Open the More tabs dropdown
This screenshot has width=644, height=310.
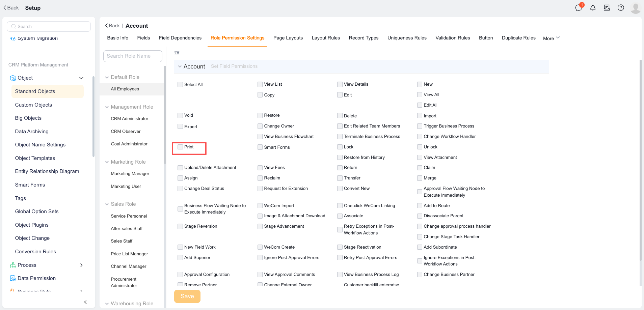(551, 38)
